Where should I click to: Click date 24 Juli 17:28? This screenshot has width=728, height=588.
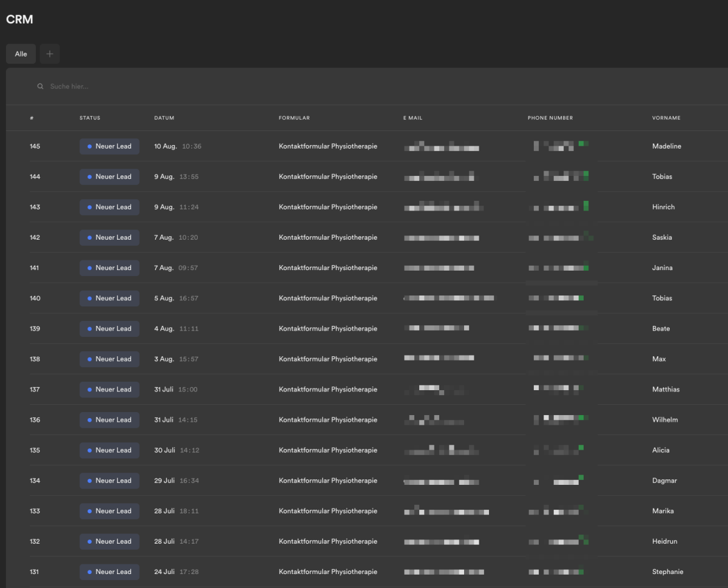point(176,571)
